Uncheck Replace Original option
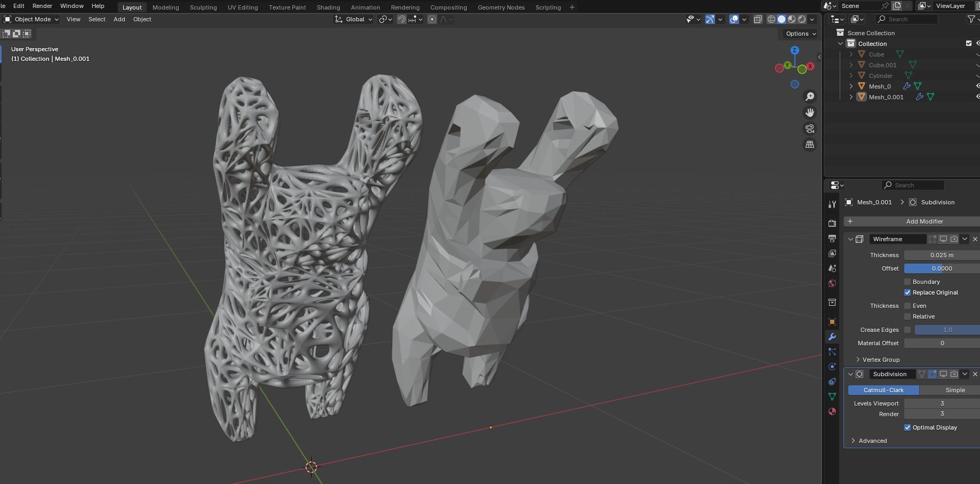 point(907,292)
